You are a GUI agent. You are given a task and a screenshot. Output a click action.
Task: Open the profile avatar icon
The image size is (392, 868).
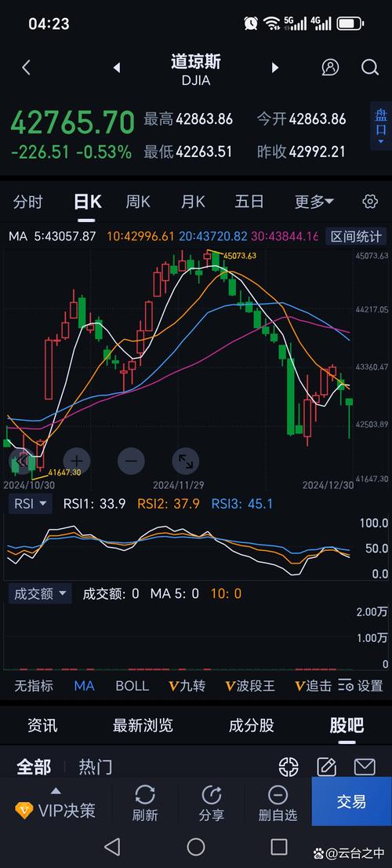coord(330,67)
